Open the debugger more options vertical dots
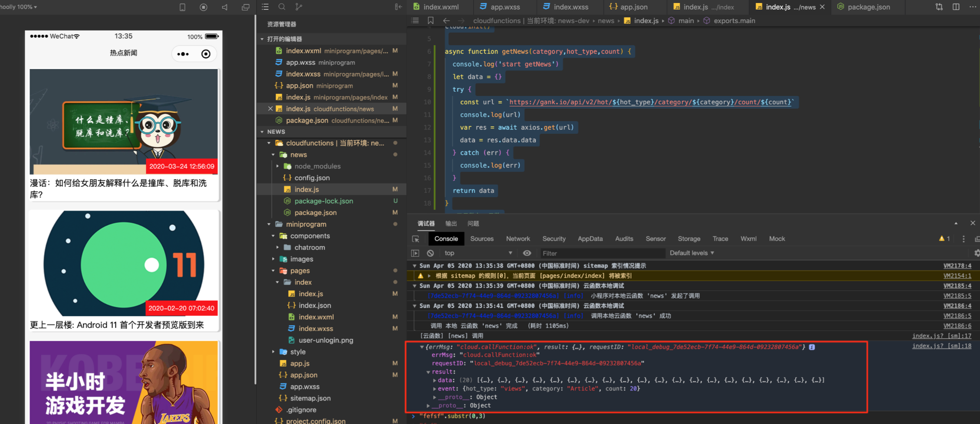980x424 pixels. [964, 239]
